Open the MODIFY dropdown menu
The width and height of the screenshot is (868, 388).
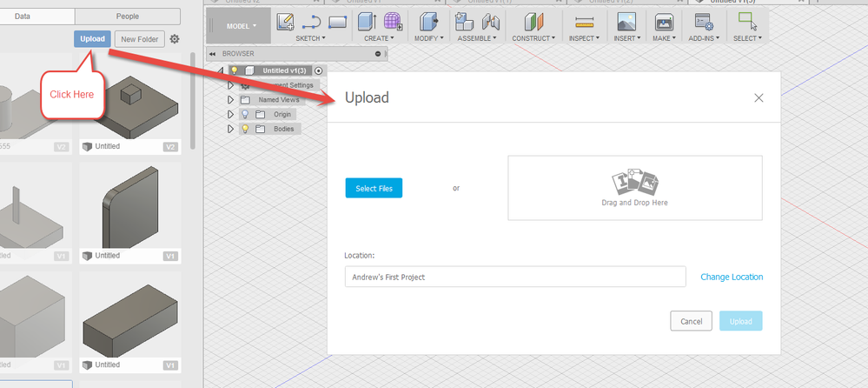429,38
